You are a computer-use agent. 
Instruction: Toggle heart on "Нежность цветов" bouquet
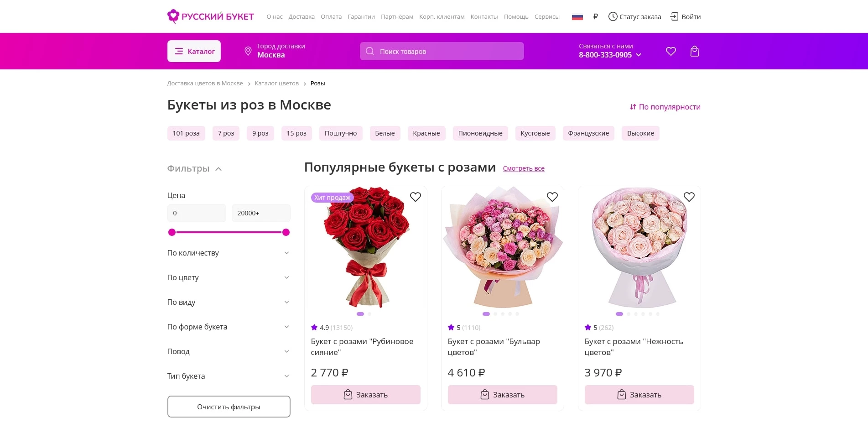pyautogui.click(x=689, y=197)
